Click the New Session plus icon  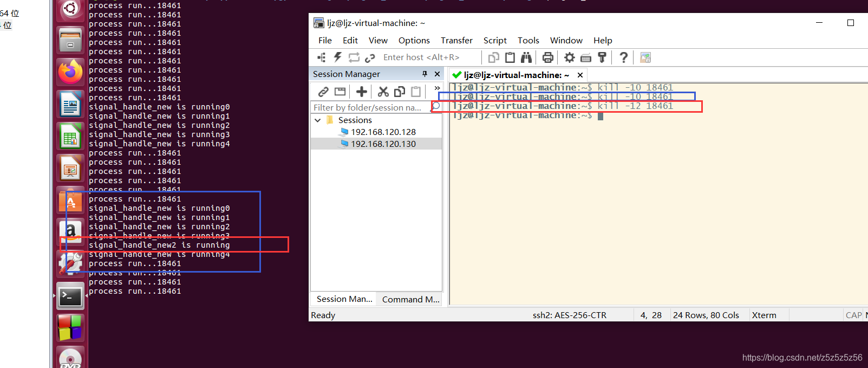pos(362,92)
